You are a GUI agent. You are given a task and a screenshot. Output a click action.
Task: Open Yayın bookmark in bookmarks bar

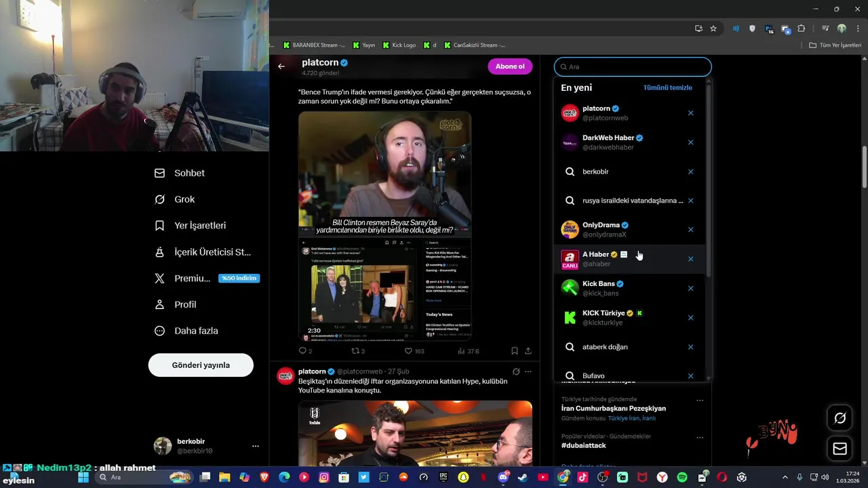(364, 45)
